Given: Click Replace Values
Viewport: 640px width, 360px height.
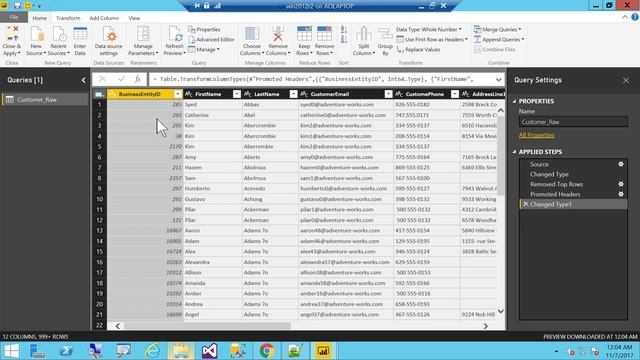Looking at the screenshot, I should point(418,50).
